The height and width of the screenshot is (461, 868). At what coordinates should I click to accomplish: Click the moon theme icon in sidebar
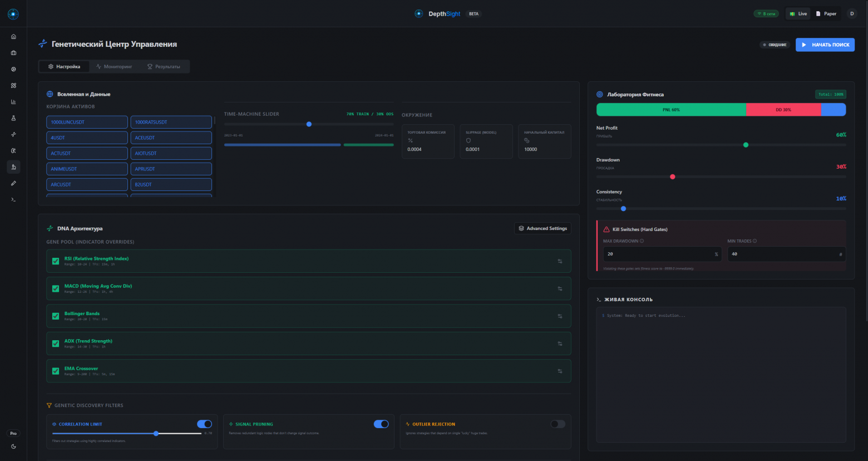(13, 446)
